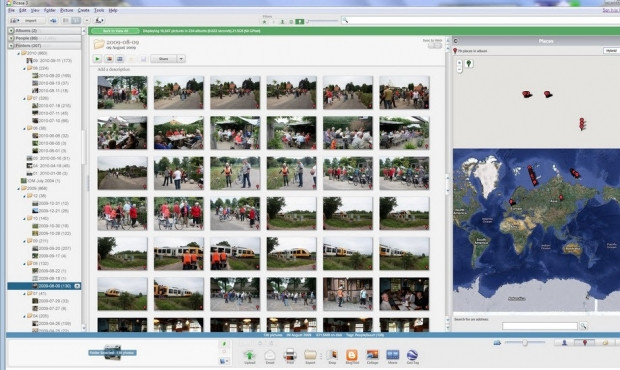Toggle the Places panel pin button

coord(585,343)
